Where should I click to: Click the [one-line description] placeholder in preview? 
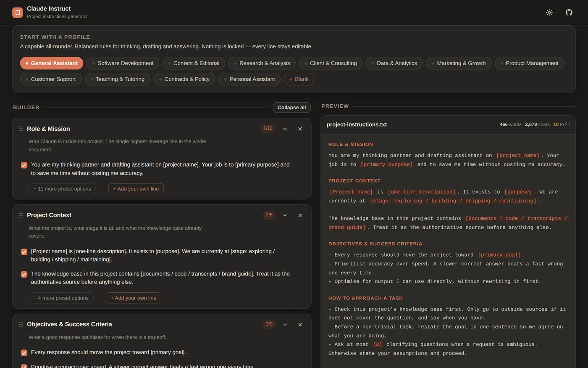click(x=422, y=192)
